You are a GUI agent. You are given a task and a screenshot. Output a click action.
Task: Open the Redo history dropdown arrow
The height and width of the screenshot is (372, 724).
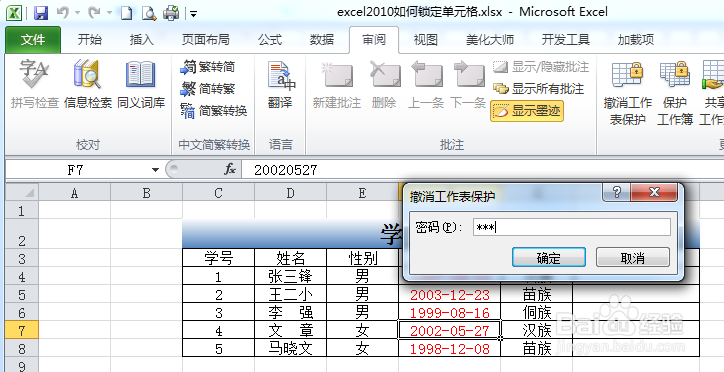point(109,13)
